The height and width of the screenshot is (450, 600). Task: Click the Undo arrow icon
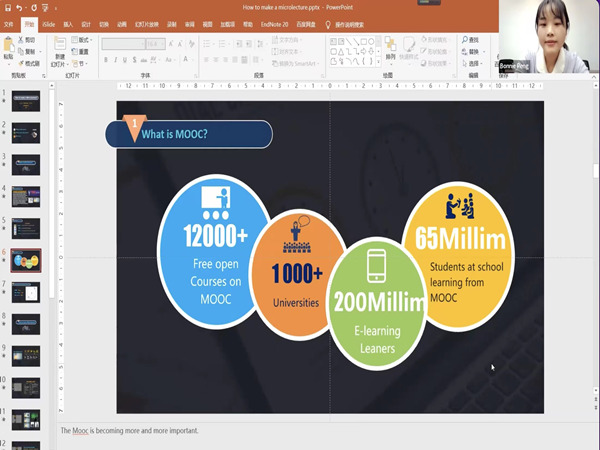pyautogui.click(x=19, y=7)
